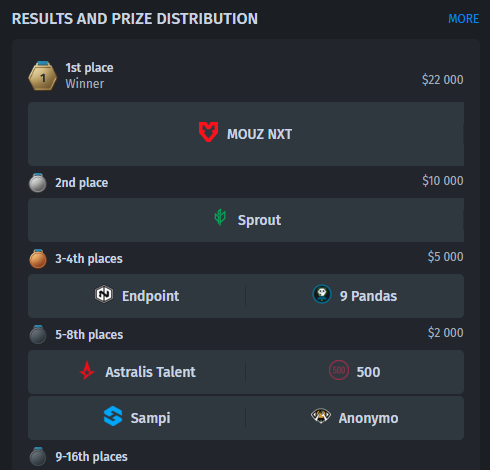The width and height of the screenshot is (490, 470).
Task: Click the bronze 3-4th places medal icon
Action: click(x=38, y=259)
